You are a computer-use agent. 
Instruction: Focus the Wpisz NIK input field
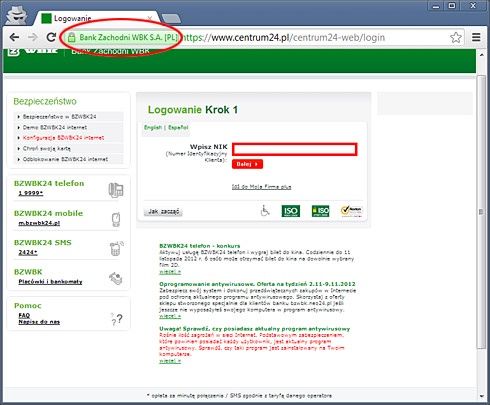click(x=295, y=149)
